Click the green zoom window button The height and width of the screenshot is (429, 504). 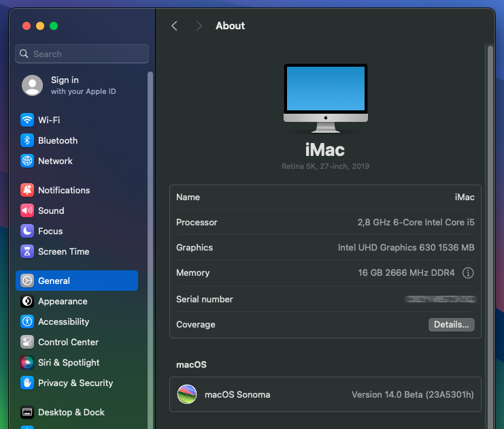pyautogui.click(x=54, y=26)
